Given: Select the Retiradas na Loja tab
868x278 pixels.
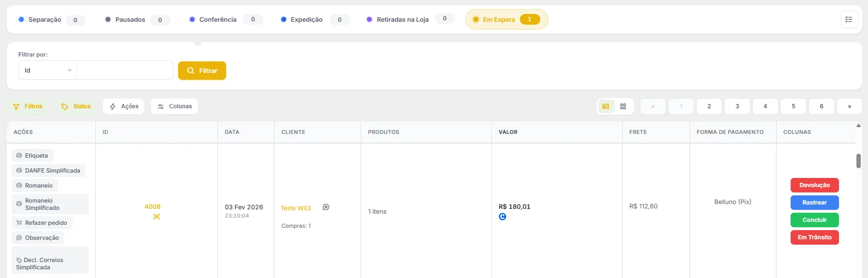Looking at the screenshot, I should click(410, 19).
